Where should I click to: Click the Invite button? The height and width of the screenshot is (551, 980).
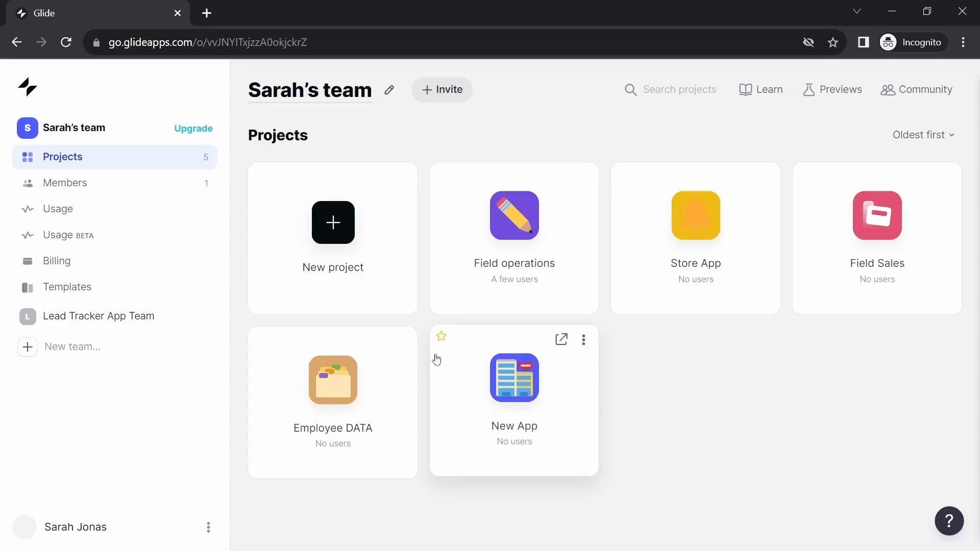coord(442,90)
